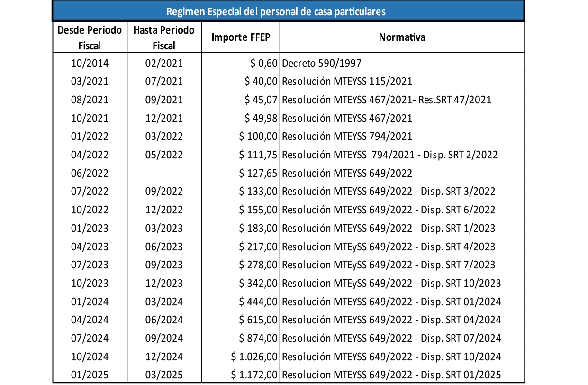This screenshot has width=588, height=385.
Task: Select the normativa ending 'Disp. SRT 10/2023'
Action: (391, 283)
